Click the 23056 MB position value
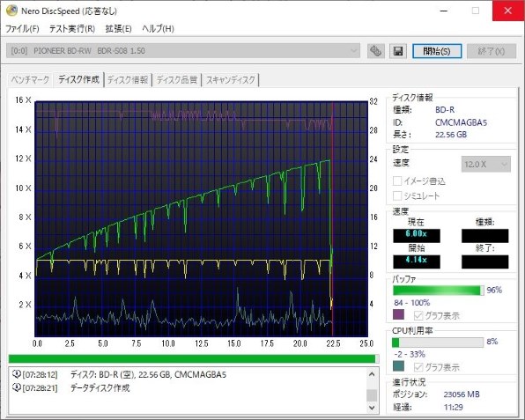The width and height of the screenshot is (525, 420). point(462,394)
